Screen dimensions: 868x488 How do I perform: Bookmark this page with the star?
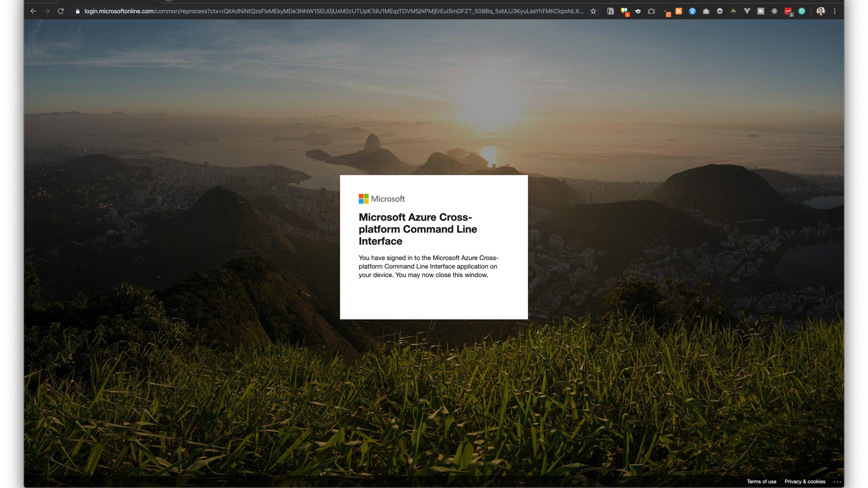click(x=593, y=11)
